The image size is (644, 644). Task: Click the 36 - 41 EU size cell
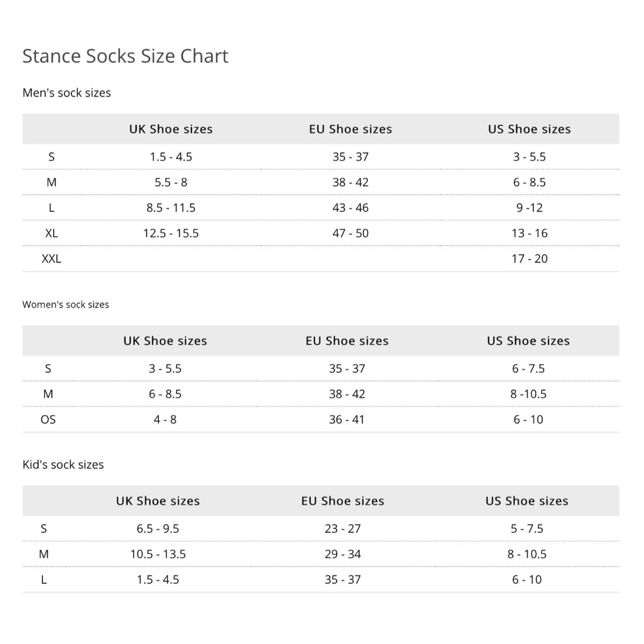[x=347, y=420]
